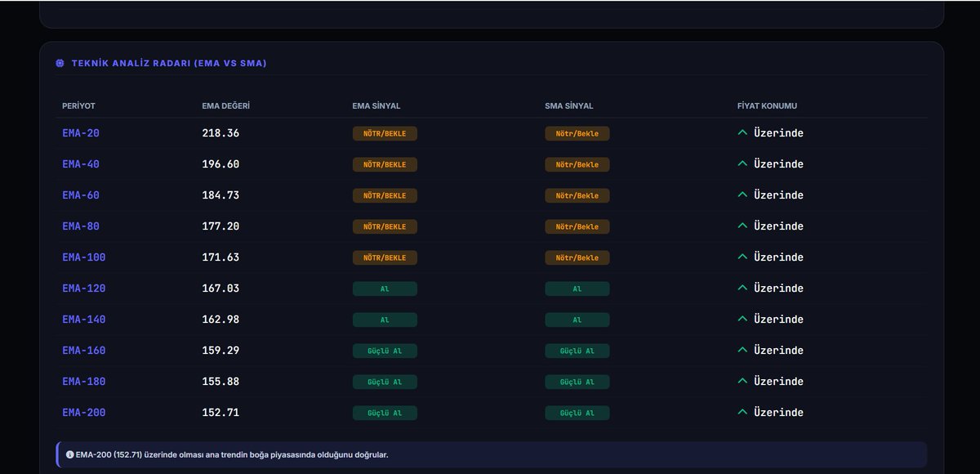Click the Teknik Analiz Radarı (EMA vs SMA) title

coord(169,63)
